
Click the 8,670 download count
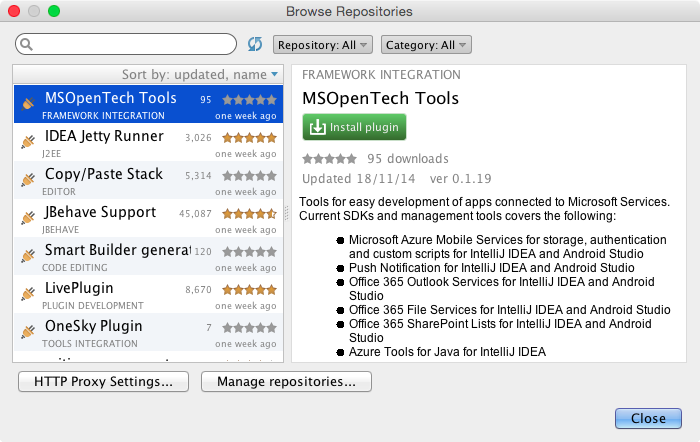pyautogui.click(x=198, y=290)
